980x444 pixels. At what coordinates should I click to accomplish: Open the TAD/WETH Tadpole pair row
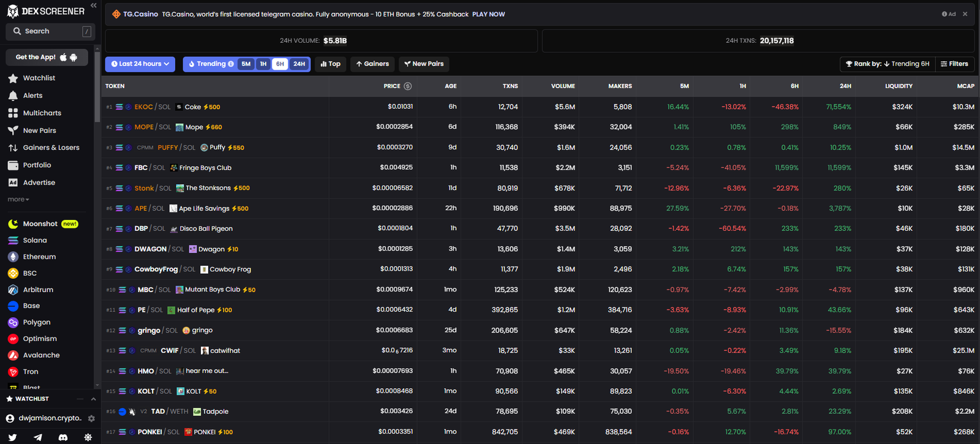(539, 412)
